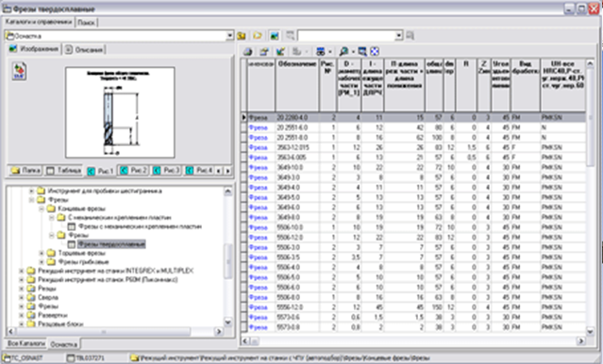Select Режущий инструмент на станок P60M item

pyautogui.click(x=108, y=279)
